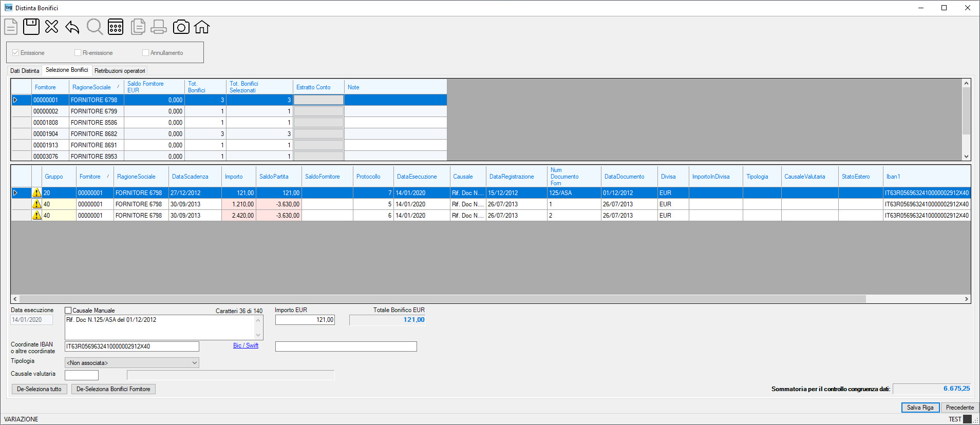Image resolution: width=980 pixels, height=425 pixels.
Task: Click the save floppy disk icon
Action: 31,27
